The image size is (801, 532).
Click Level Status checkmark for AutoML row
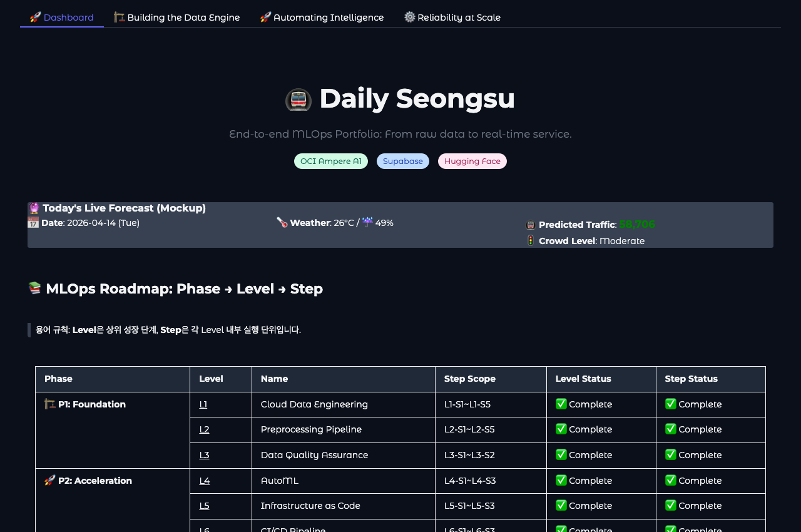pos(561,481)
